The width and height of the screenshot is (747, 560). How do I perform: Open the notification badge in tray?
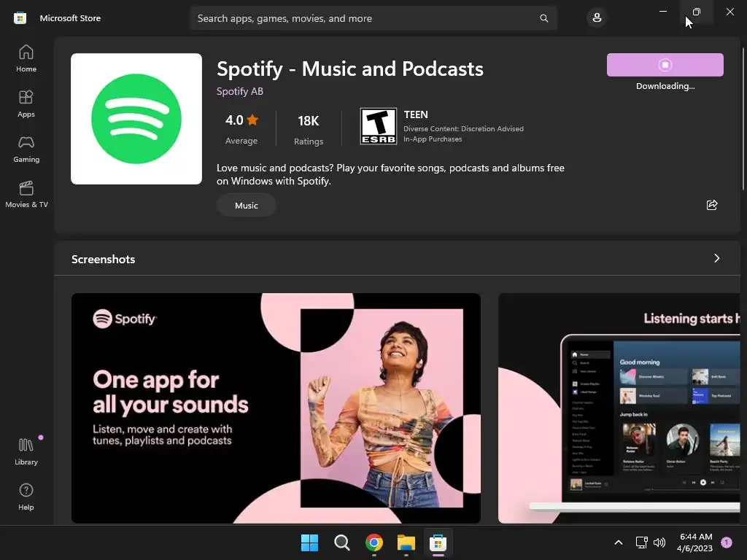(x=727, y=542)
